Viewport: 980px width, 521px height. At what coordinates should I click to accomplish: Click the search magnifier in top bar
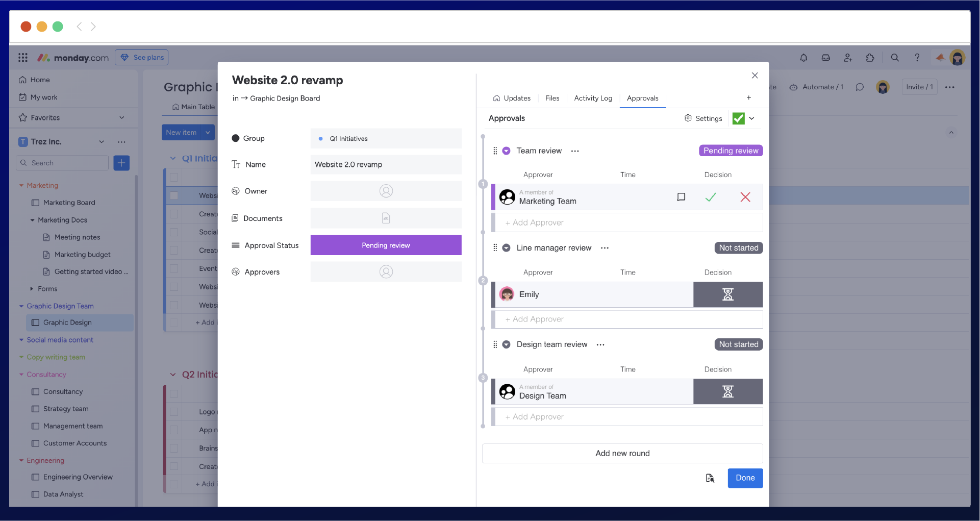tap(894, 58)
